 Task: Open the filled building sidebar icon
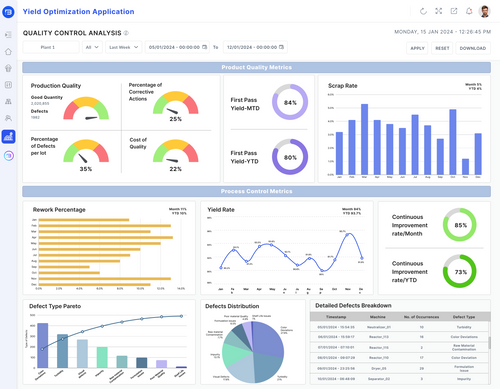pyautogui.click(x=8, y=68)
